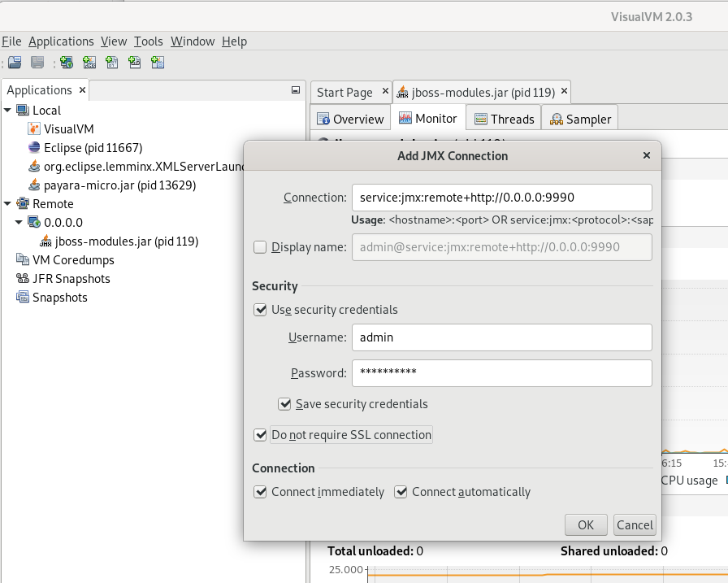The image size is (728, 583).
Task: Uncheck Use security credentials
Action: click(260, 309)
